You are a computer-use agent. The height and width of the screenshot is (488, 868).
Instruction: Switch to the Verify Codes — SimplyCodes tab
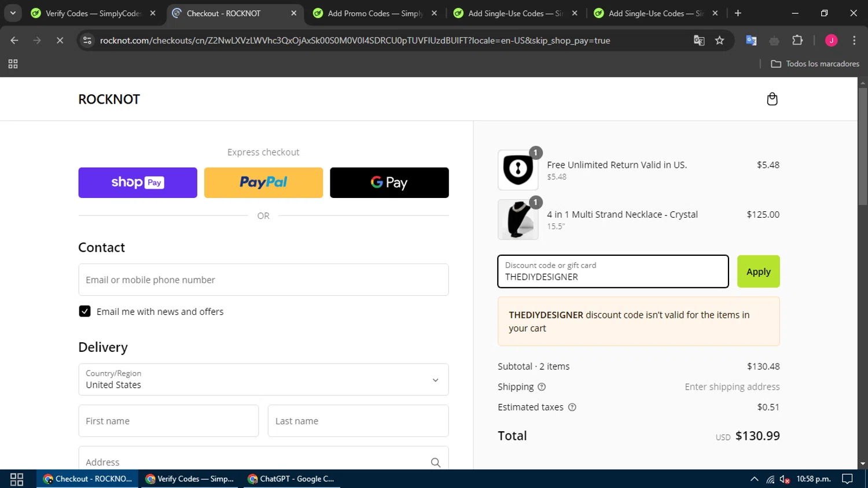point(93,13)
